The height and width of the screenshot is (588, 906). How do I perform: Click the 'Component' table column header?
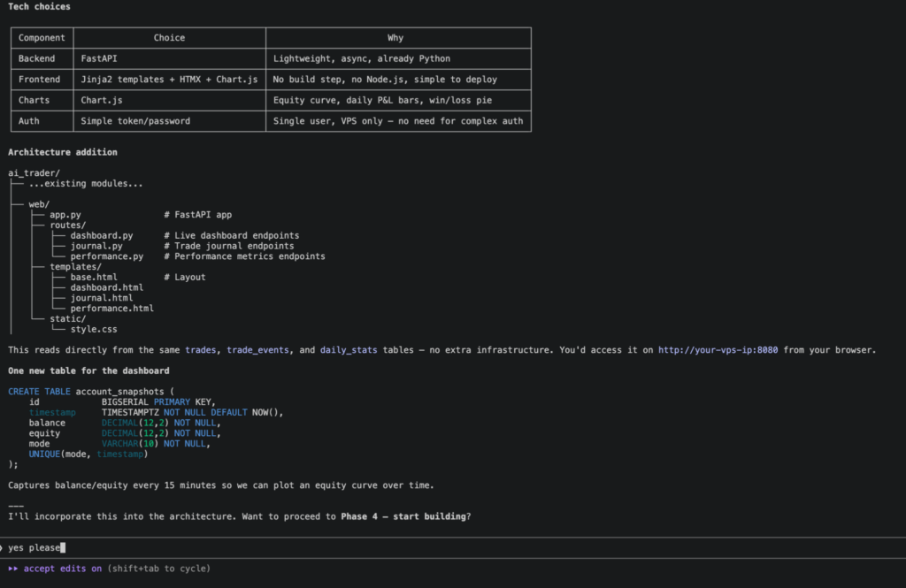(x=42, y=38)
